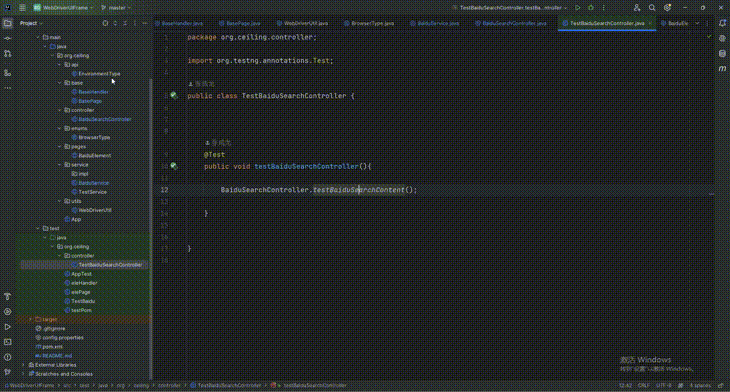The image size is (730, 392).
Task: Expand Scratches and Consoles node
Action: point(23,374)
